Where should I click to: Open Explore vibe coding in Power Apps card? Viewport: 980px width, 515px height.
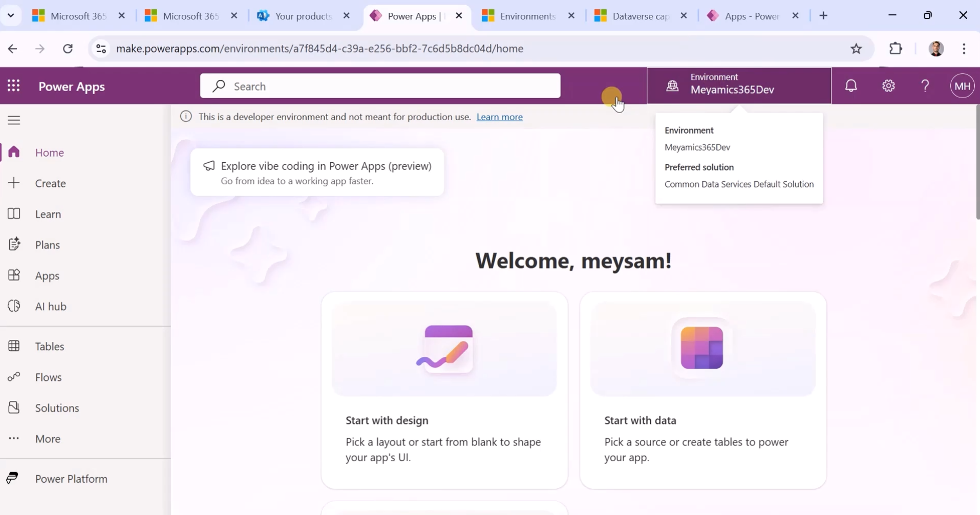coord(317,173)
